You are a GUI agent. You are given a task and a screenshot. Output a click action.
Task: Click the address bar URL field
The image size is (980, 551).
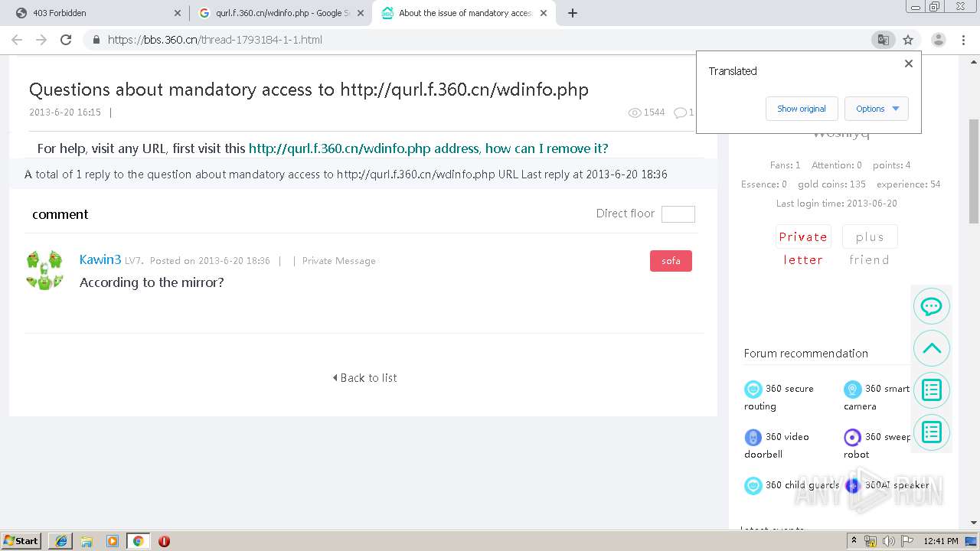click(475, 40)
